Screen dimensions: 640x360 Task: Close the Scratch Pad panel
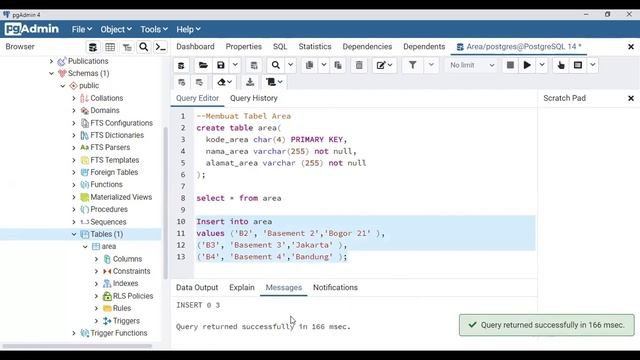tap(631, 98)
